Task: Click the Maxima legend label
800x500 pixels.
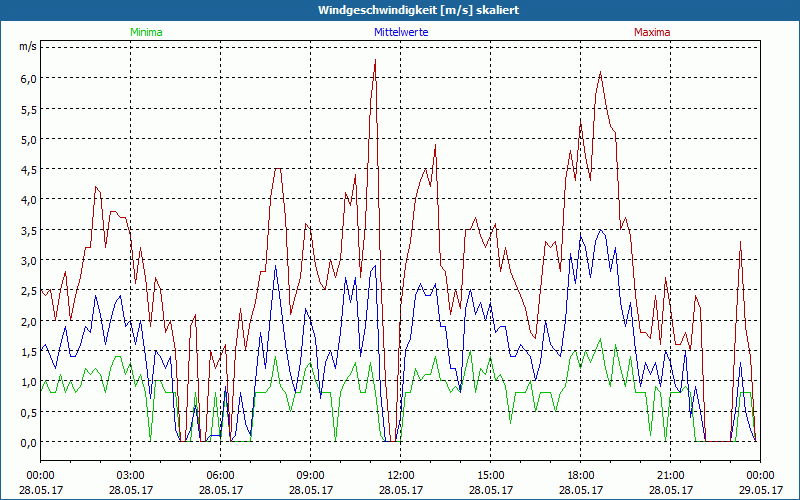Action: point(652,32)
